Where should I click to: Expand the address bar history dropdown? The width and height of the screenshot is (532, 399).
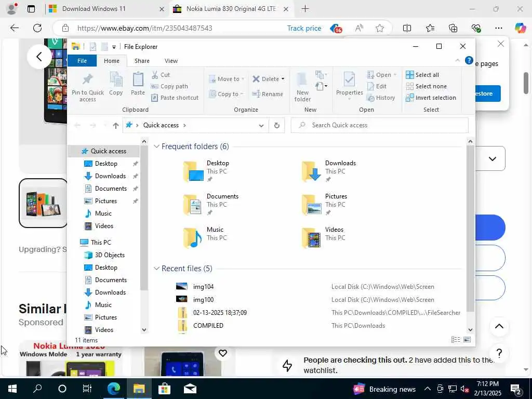pos(261,126)
